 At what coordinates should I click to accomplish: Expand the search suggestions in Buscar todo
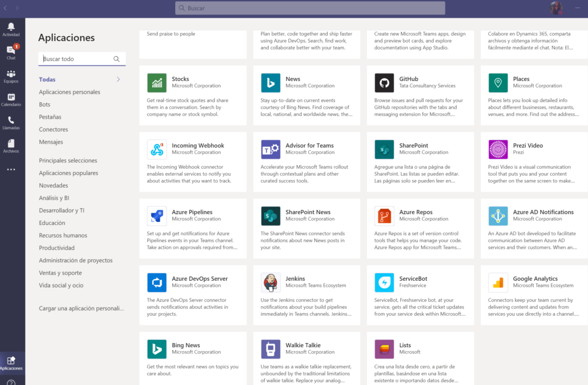(x=117, y=59)
